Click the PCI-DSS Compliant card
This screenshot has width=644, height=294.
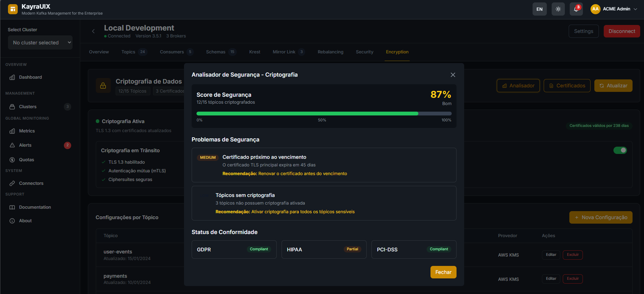coord(414,250)
